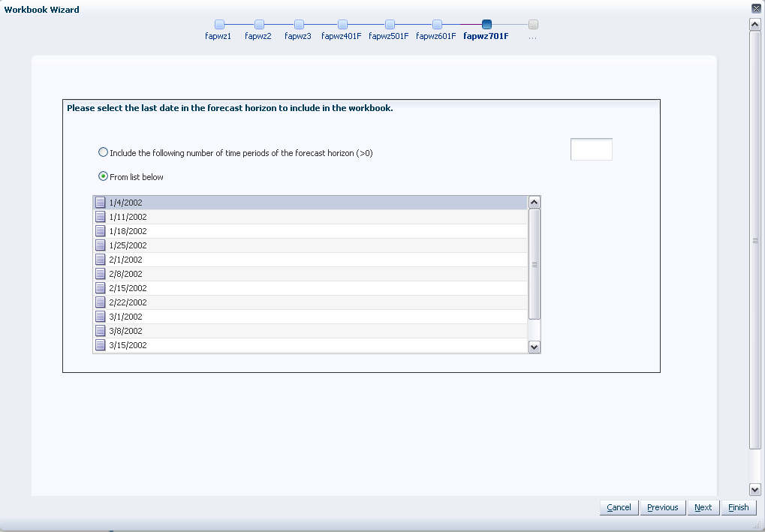Select the date 1/18/2002

[x=310, y=230]
